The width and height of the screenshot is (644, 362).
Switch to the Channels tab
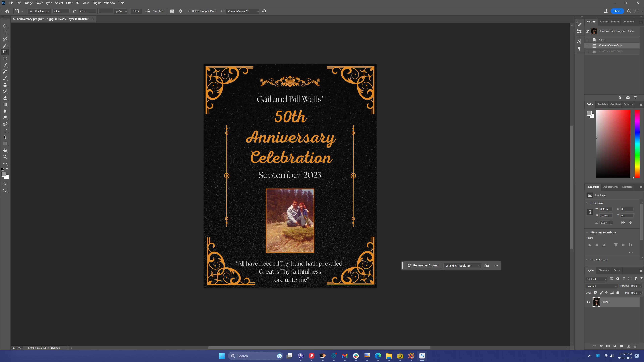coord(604,270)
